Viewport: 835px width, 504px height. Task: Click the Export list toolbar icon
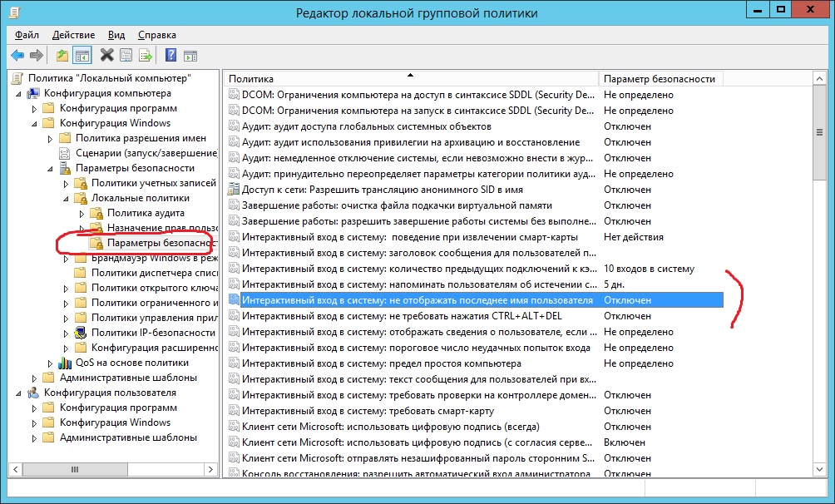point(146,56)
